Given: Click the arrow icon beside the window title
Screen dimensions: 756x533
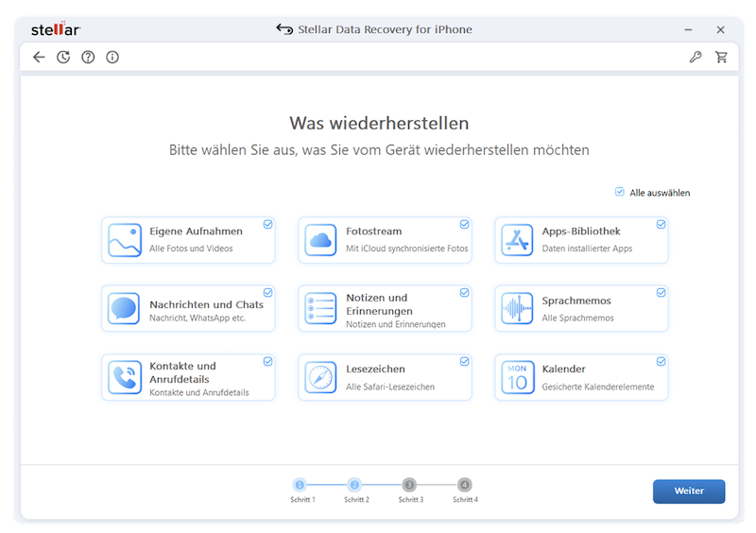Looking at the screenshot, I should [284, 29].
